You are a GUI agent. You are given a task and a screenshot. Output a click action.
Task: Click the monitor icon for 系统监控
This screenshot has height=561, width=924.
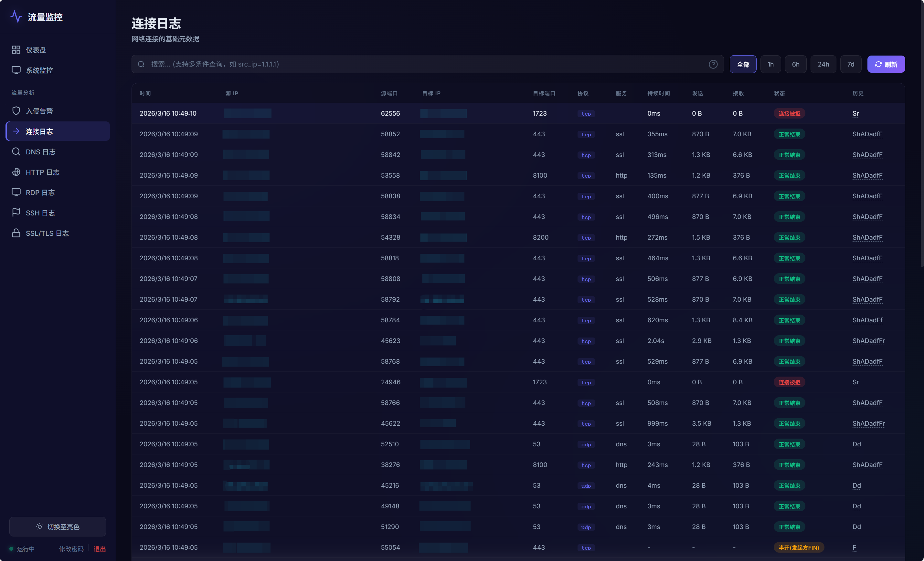click(x=16, y=70)
